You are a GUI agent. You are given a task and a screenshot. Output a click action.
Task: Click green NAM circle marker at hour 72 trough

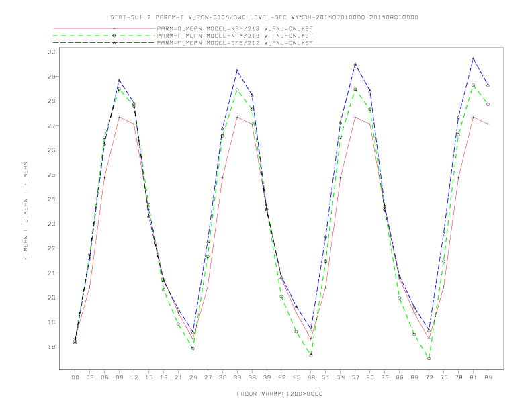[429, 358]
